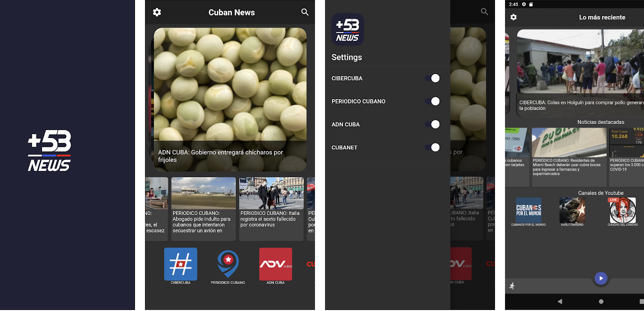Open settings gear on Lo más reciente screen
This screenshot has height=311, width=644.
click(x=513, y=17)
